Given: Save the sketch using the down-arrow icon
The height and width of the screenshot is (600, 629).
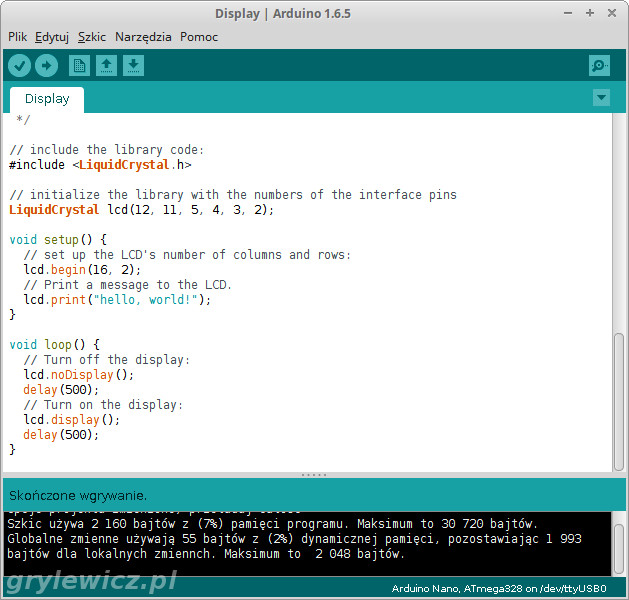Looking at the screenshot, I should [x=134, y=65].
